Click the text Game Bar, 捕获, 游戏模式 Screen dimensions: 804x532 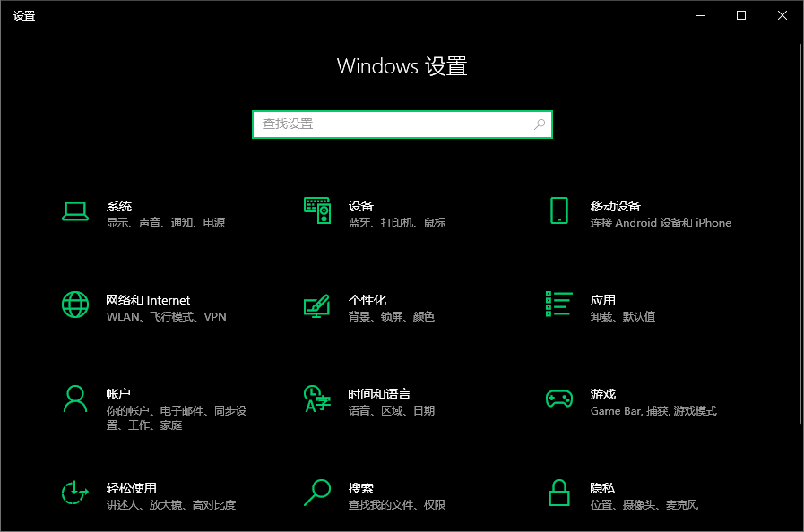click(653, 410)
